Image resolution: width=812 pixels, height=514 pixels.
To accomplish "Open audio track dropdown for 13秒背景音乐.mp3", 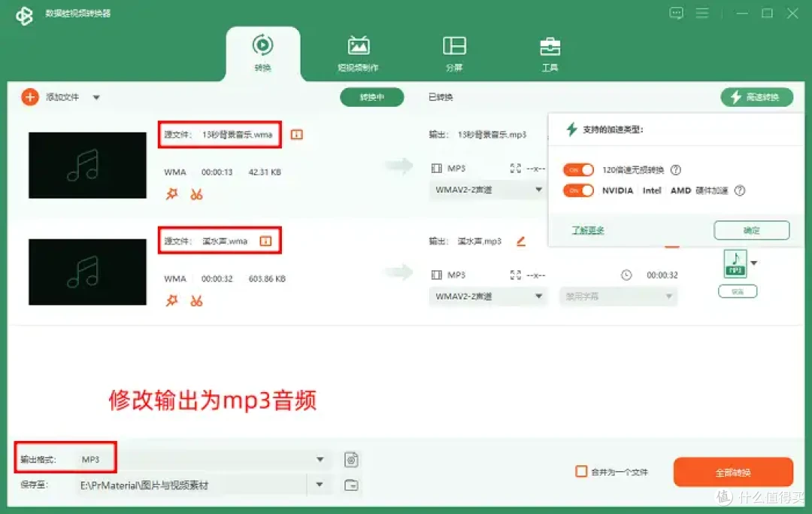I will point(488,190).
